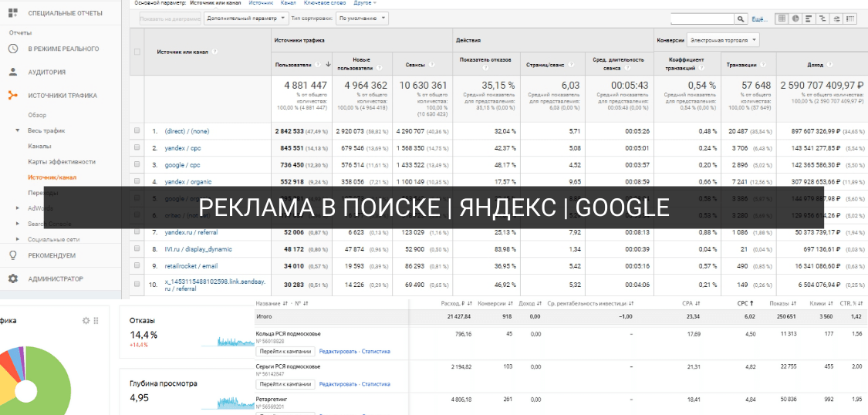
Task: Switch to comparison view icon
Action: tap(823, 19)
